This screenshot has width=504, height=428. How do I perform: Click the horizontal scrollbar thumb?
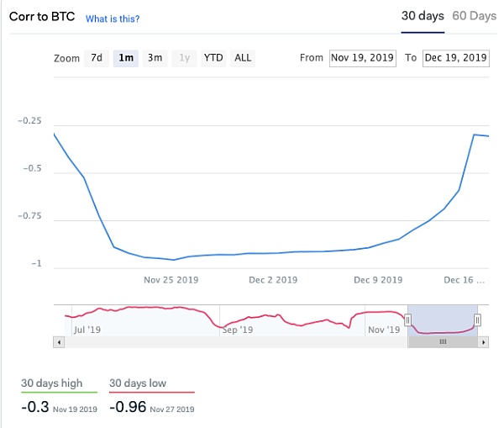coord(443,342)
